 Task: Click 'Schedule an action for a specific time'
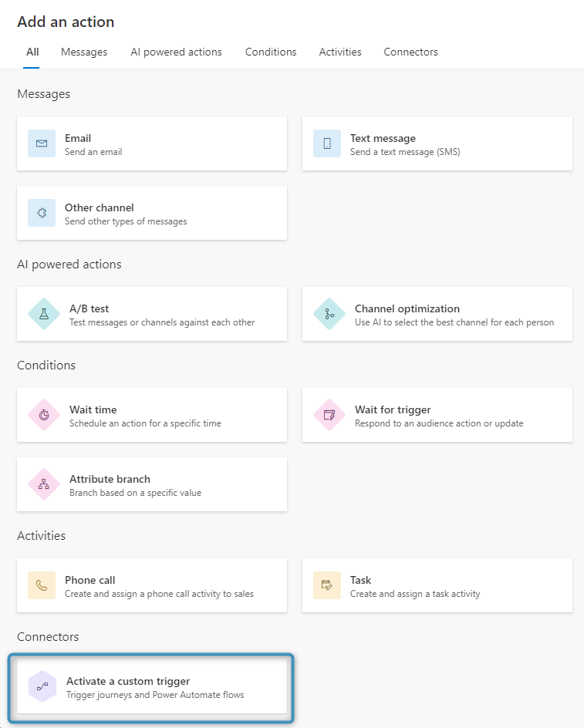[x=145, y=423]
